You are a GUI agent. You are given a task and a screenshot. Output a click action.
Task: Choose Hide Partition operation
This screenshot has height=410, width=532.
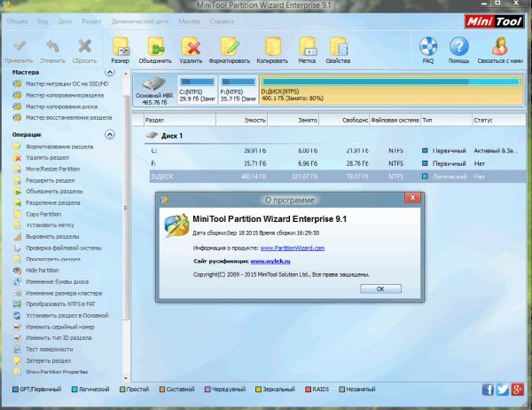click(42, 271)
